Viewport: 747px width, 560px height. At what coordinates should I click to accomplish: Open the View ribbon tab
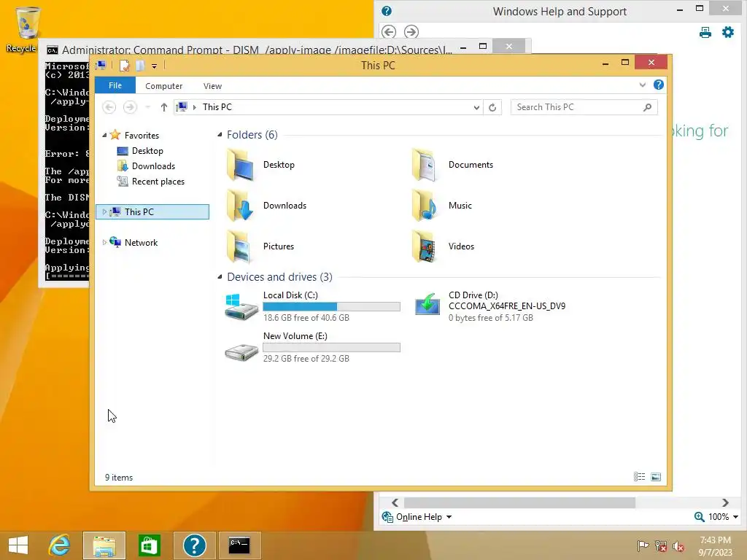(x=212, y=86)
